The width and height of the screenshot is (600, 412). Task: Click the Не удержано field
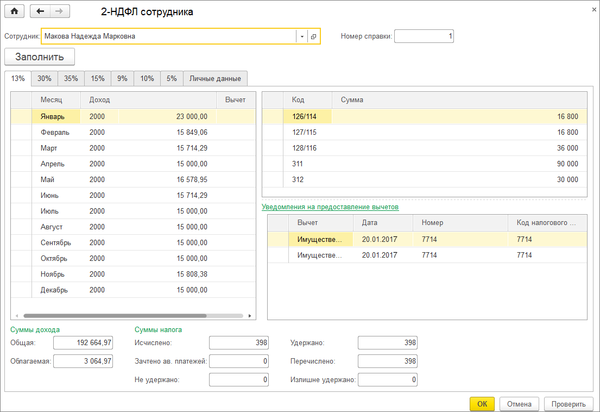[239, 379]
